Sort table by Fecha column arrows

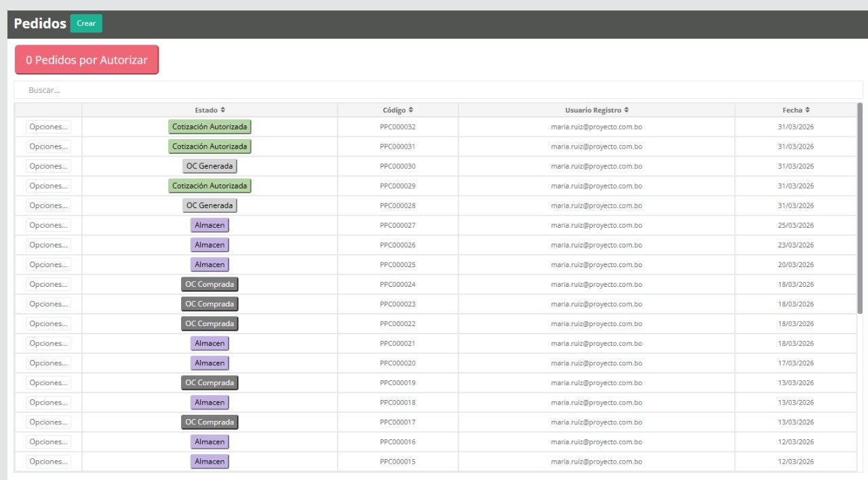808,110
